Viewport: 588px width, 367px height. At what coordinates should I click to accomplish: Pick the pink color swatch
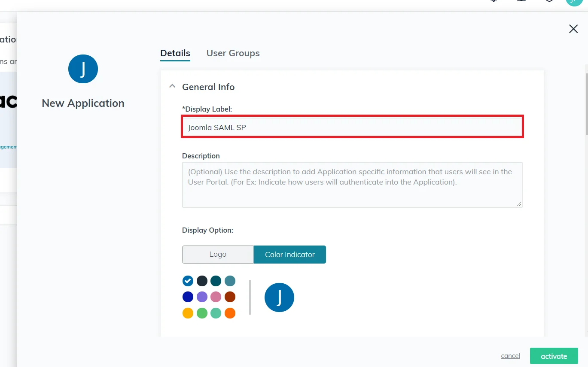coord(216,297)
